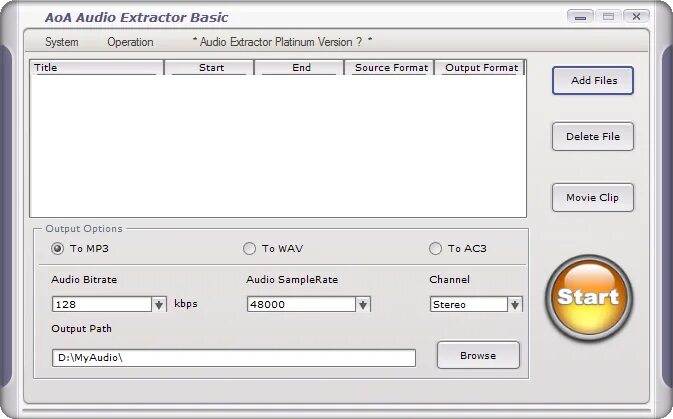
Task: Click the Output Options group label
Action: tap(84, 229)
